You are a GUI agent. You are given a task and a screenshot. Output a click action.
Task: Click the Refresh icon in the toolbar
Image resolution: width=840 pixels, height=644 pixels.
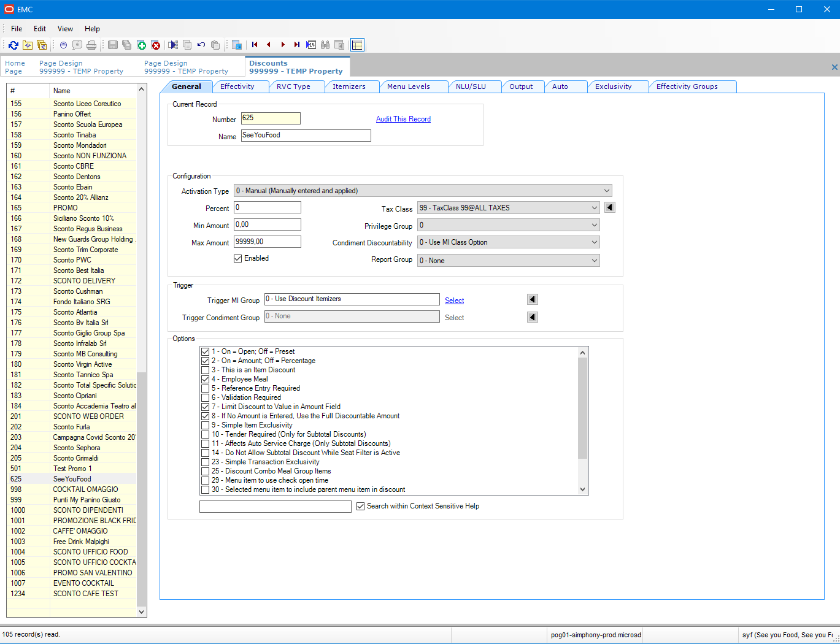(x=13, y=45)
